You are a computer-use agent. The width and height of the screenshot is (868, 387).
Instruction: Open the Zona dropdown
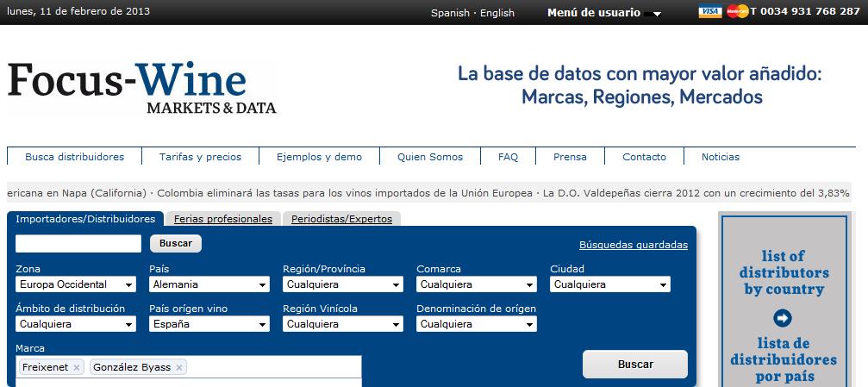click(76, 284)
